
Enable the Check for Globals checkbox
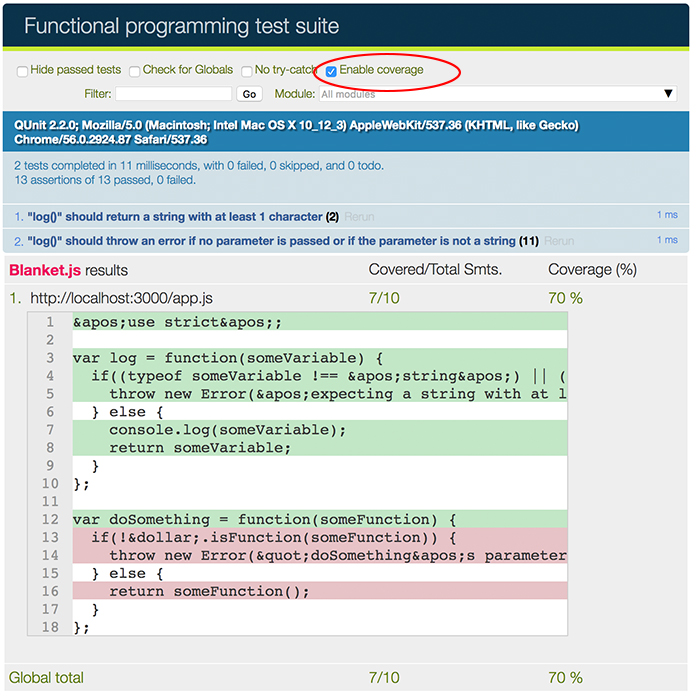(134, 71)
